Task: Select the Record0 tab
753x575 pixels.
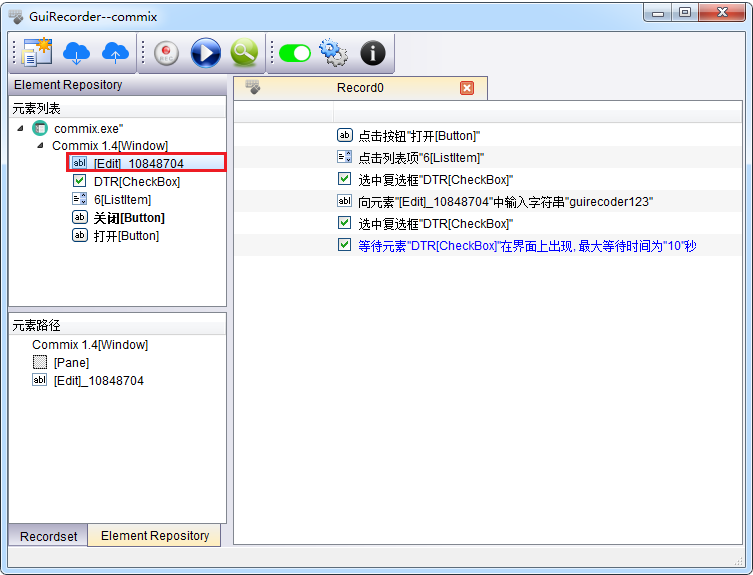Action: 360,88
